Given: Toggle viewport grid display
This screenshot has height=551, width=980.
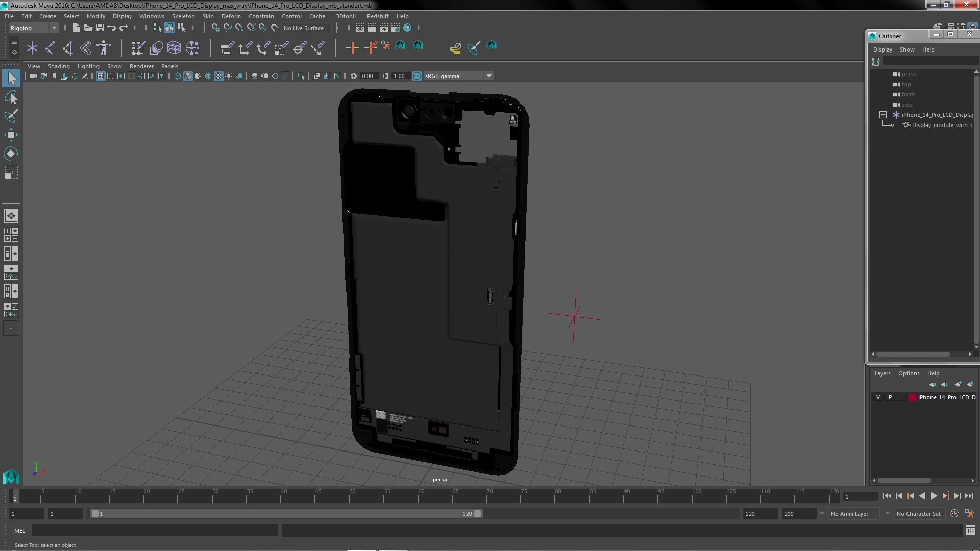Looking at the screenshot, I should click(101, 76).
